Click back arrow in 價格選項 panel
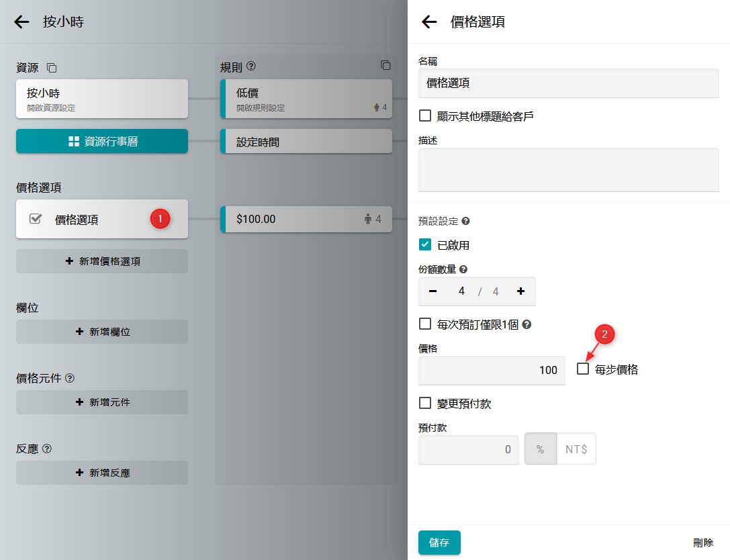Viewport: 730px width, 560px height. point(429,22)
